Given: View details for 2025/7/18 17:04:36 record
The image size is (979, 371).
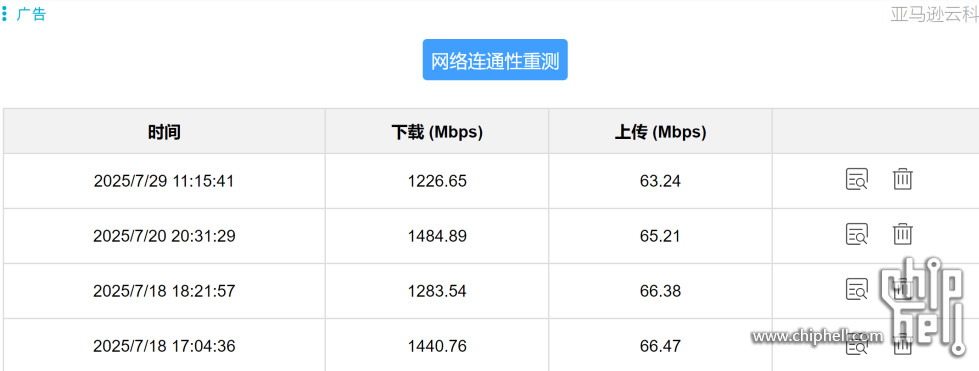Looking at the screenshot, I should [857, 345].
